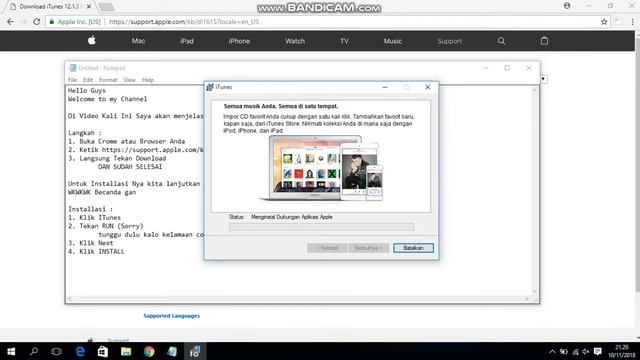The height and width of the screenshot is (360, 640).
Task: Open the Windows Start menu
Action: [x=11, y=351]
